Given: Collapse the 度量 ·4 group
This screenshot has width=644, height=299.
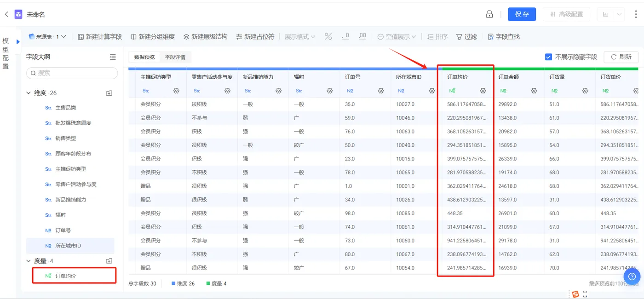Looking at the screenshot, I should point(29,261).
